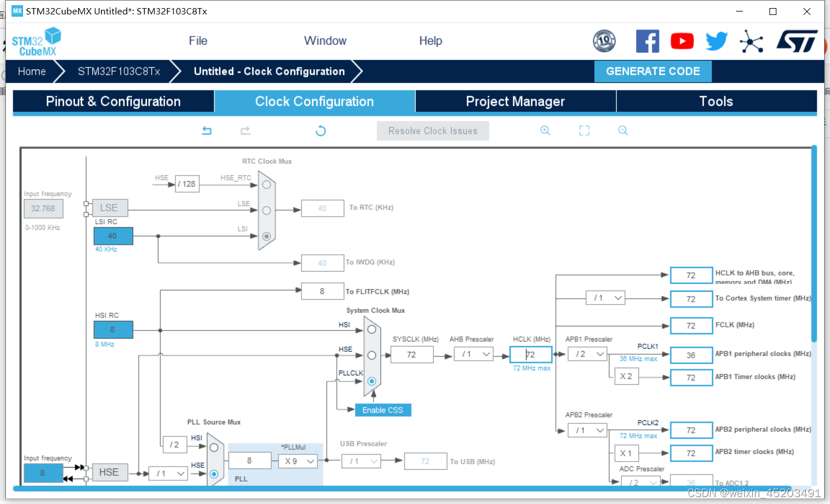Switch to Project Manager tab
Screen dimensions: 830x504
515,101
